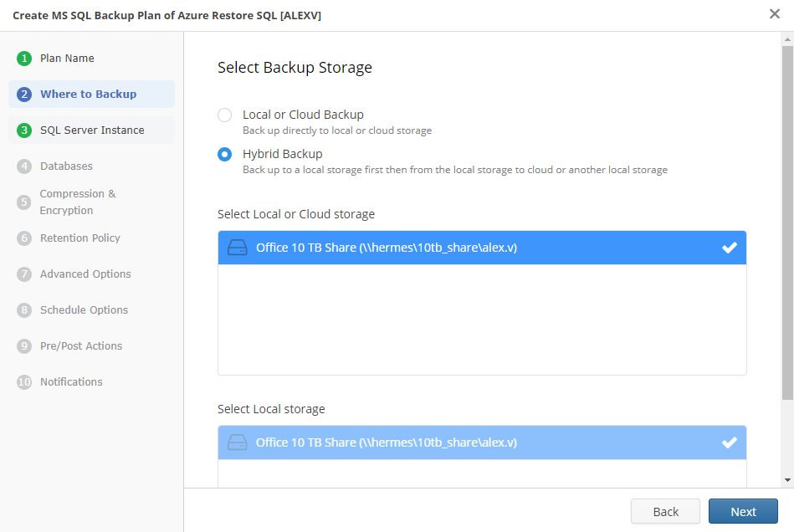Click the storage drive icon on Office 10 TB Share
This screenshot has height=532, width=794.
[237, 247]
